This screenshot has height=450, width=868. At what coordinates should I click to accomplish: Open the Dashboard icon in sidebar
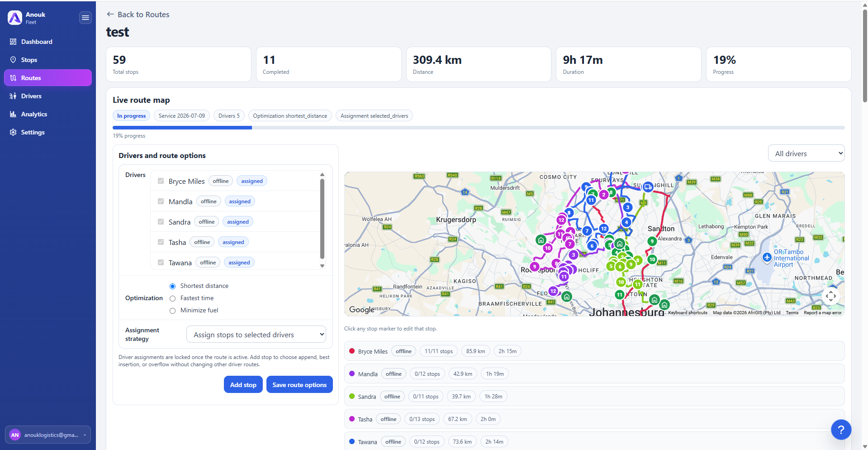click(13, 42)
